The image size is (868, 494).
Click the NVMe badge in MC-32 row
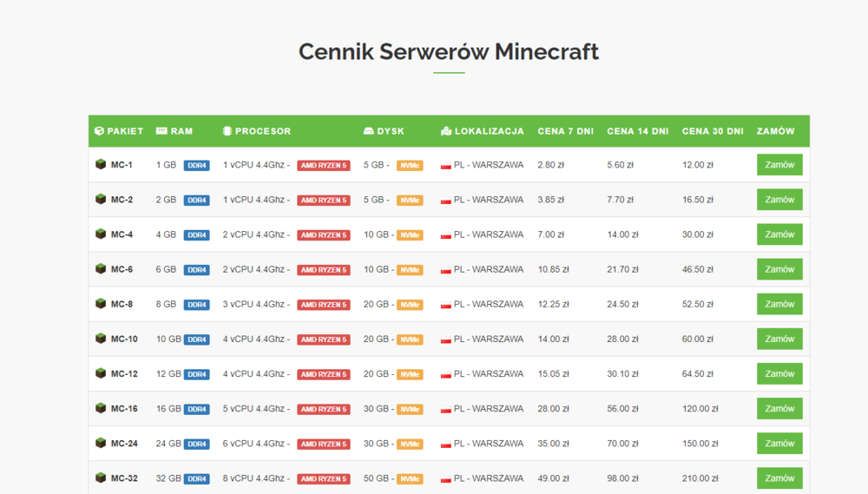pyautogui.click(x=410, y=479)
